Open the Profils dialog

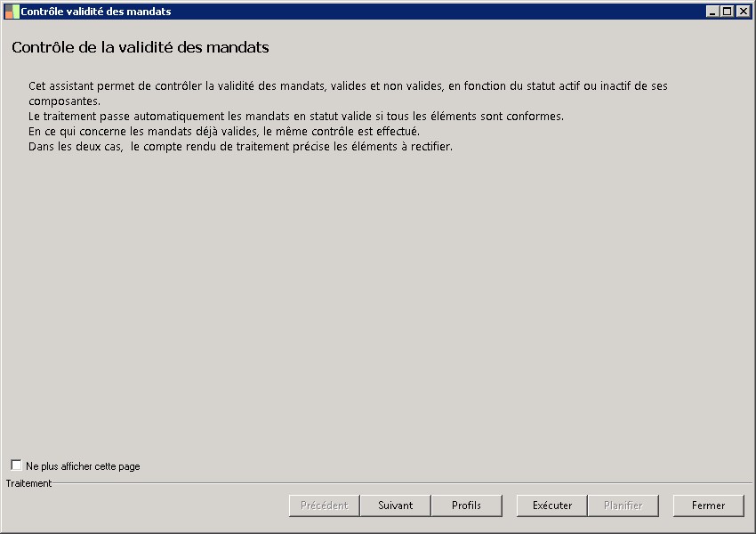pos(466,505)
